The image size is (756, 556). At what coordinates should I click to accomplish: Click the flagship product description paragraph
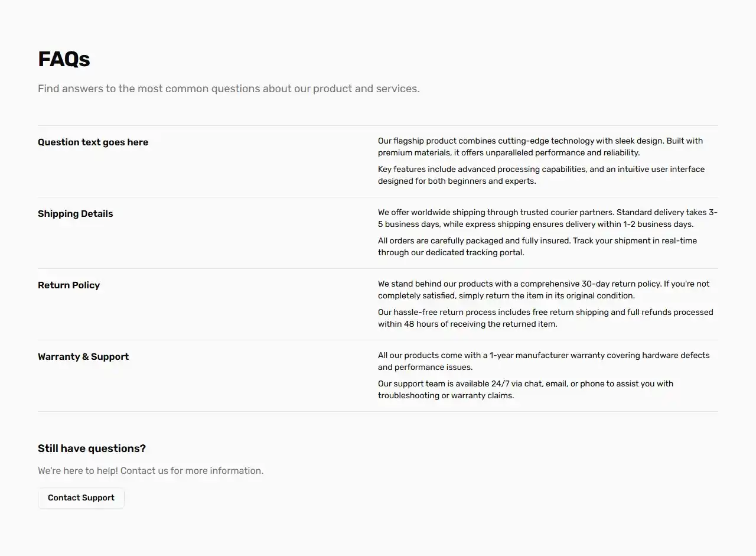pyautogui.click(x=540, y=147)
